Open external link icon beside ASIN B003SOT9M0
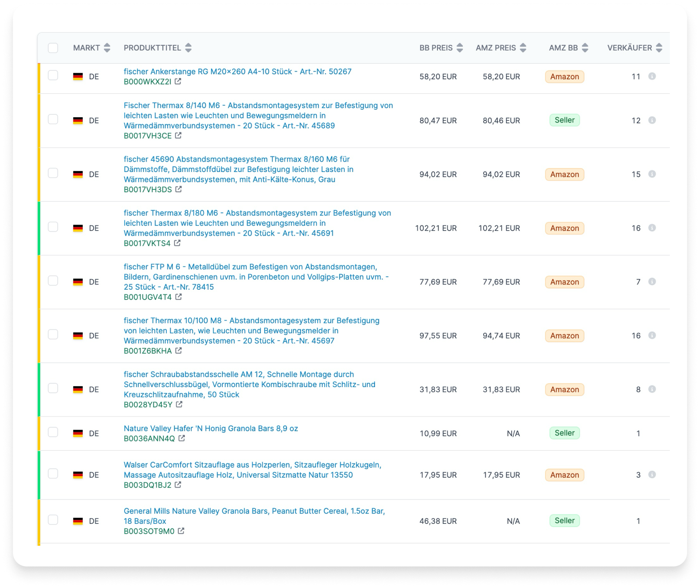Screen dimensions: 700x588 (181, 531)
